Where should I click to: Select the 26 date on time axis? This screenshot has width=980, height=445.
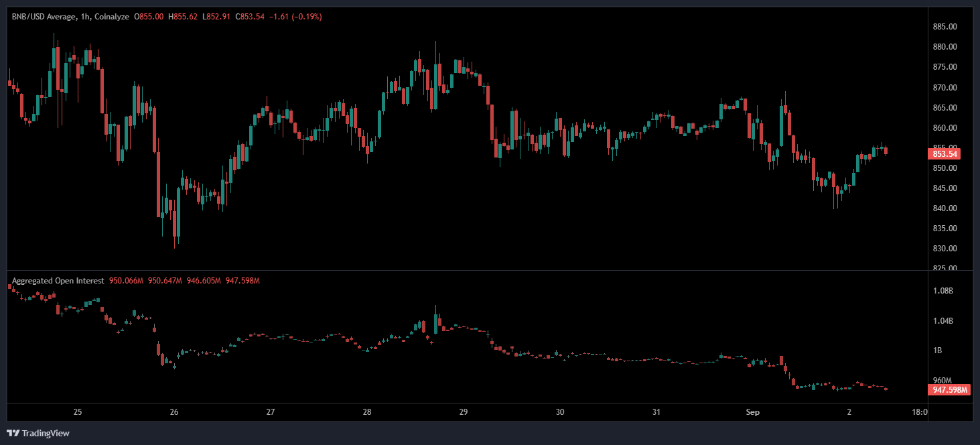pos(174,411)
